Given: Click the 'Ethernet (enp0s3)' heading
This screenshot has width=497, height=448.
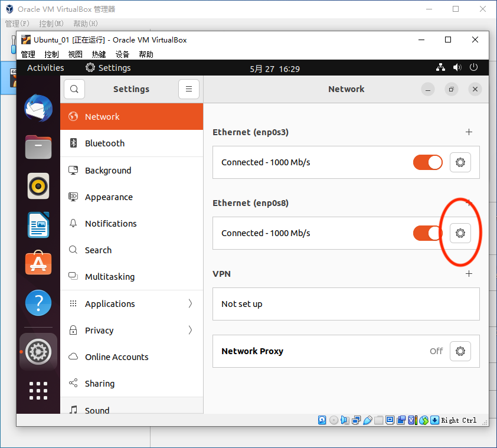Looking at the screenshot, I should pos(250,132).
